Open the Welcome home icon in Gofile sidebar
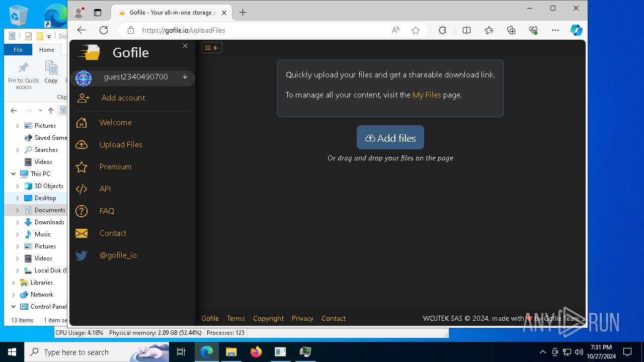644x362 pixels. coord(82,123)
